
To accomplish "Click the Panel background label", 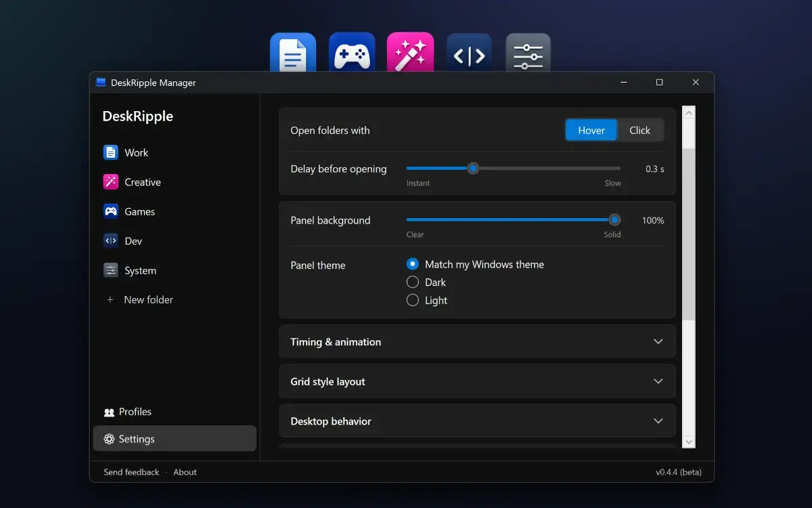I will tap(330, 220).
